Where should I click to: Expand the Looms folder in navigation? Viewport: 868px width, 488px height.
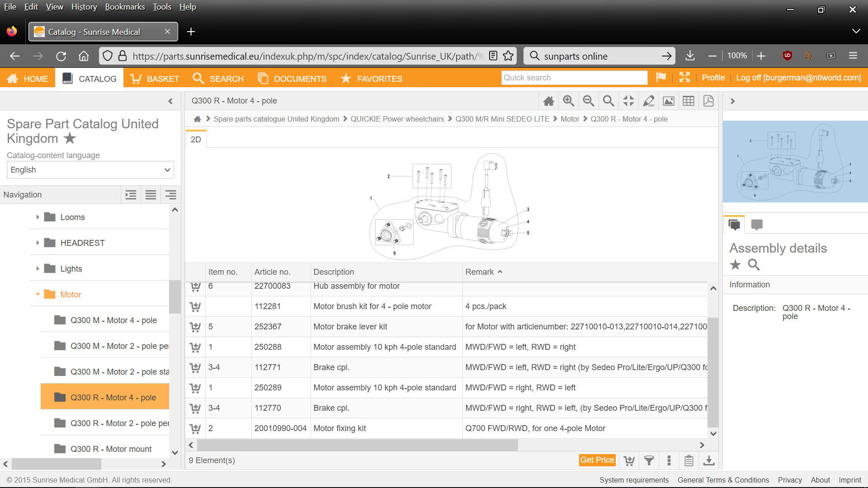coord(38,217)
